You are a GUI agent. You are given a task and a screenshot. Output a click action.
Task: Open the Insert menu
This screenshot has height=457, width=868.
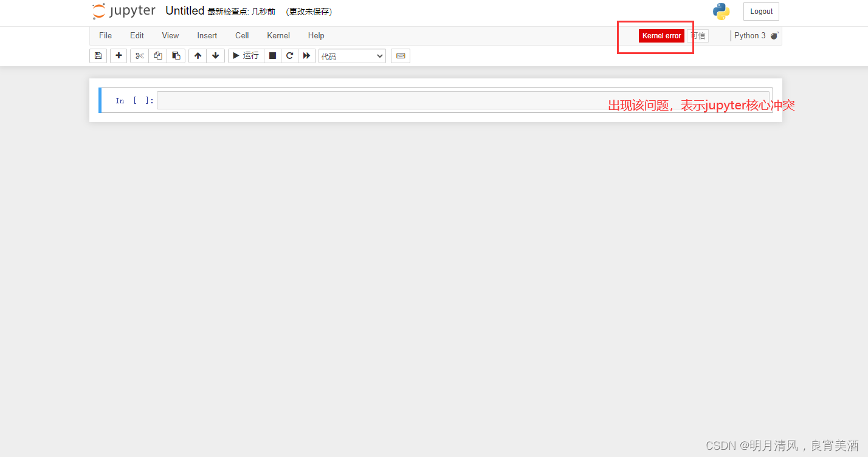(207, 36)
